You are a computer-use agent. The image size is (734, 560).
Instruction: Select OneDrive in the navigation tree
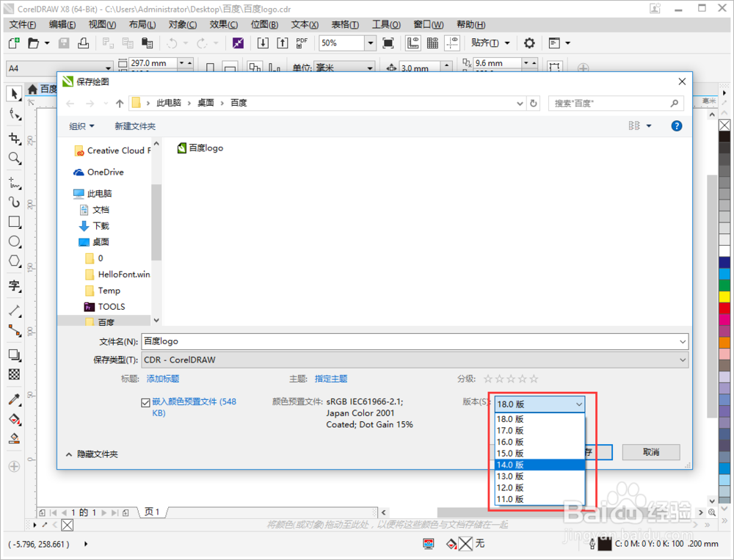(99, 172)
